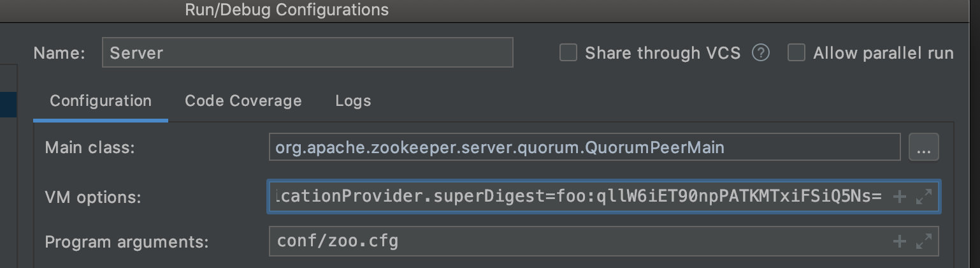Screen dimensions: 980x268
Task: Select the highlighted item in left sidebar
Action: point(8,105)
